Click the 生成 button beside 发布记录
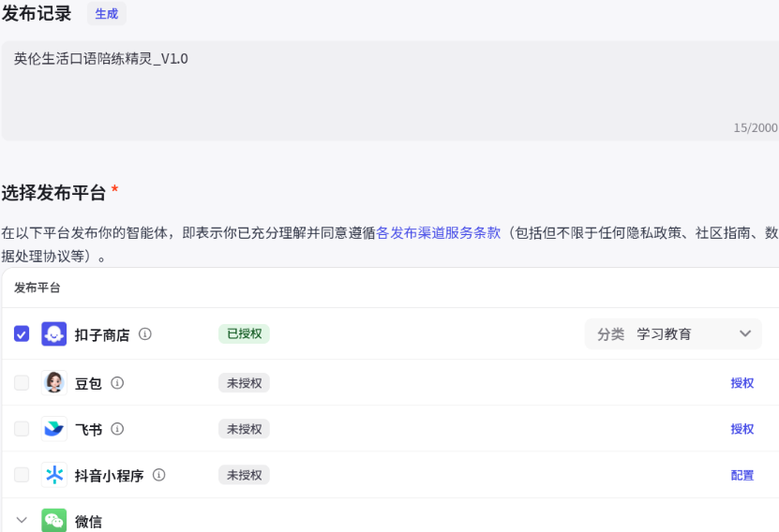This screenshot has width=779, height=532. pos(107,13)
